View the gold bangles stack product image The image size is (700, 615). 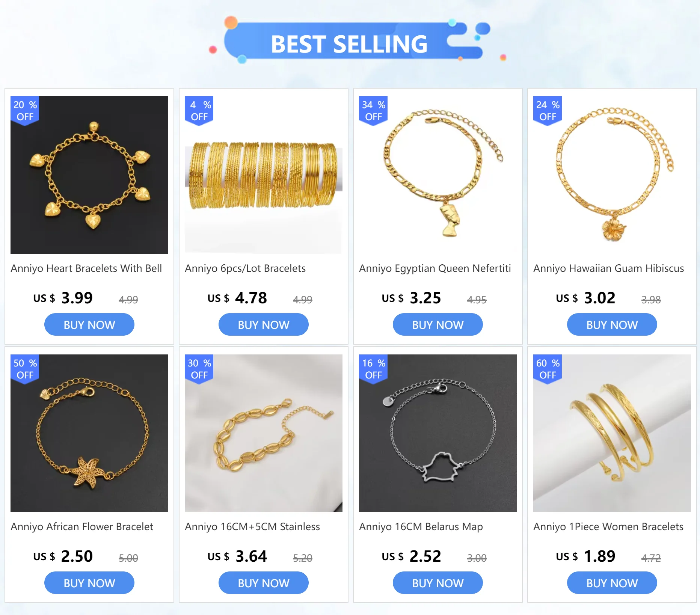(x=264, y=175)
